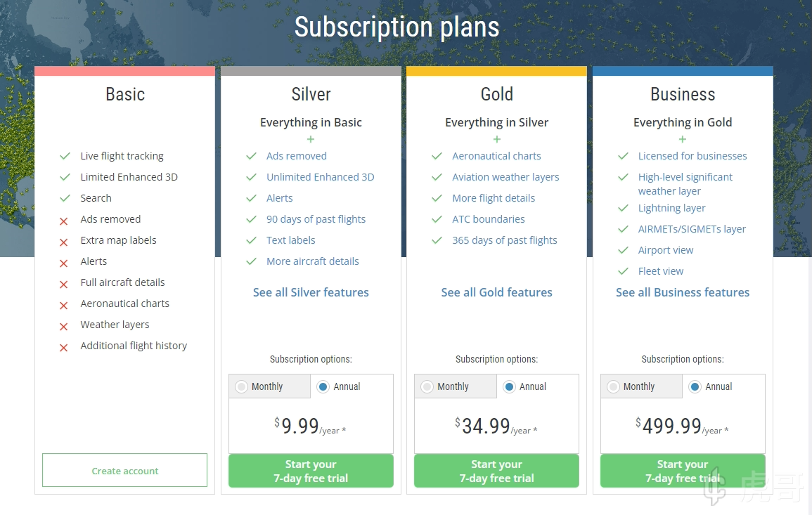The image size is (812, 515).
Task: Expand See all Business features
Action: coord(683,292)
